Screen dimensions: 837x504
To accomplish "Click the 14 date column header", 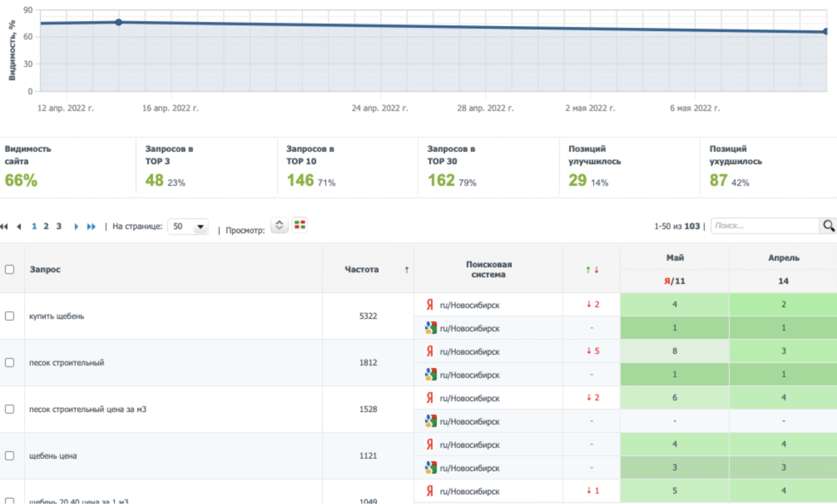I will click(x=783, y=281).
